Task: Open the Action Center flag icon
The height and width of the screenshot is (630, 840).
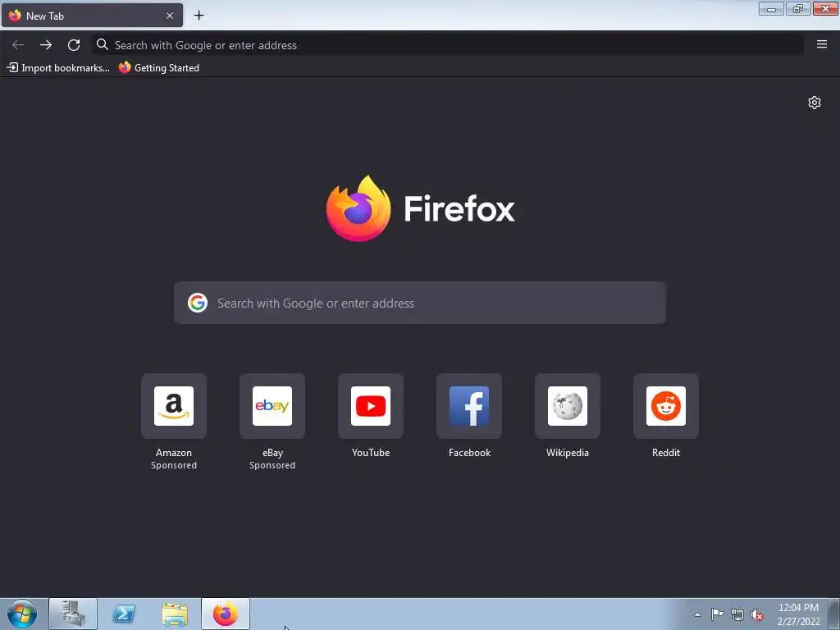Action: pos(717,614)
